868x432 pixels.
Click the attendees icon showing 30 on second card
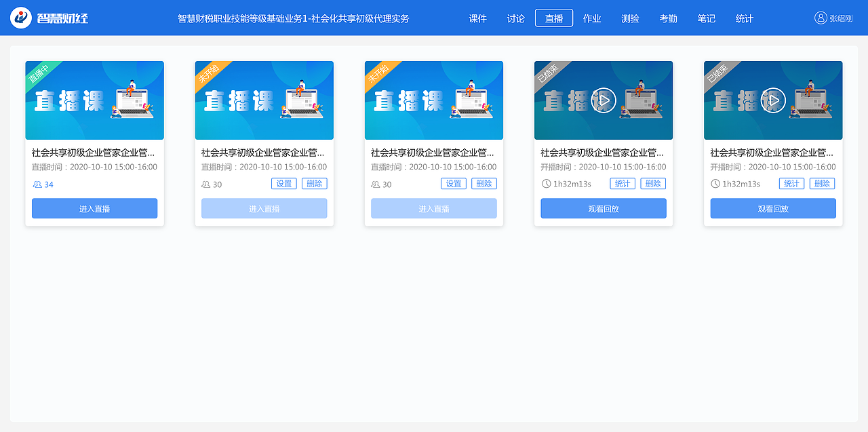[207, 184]
